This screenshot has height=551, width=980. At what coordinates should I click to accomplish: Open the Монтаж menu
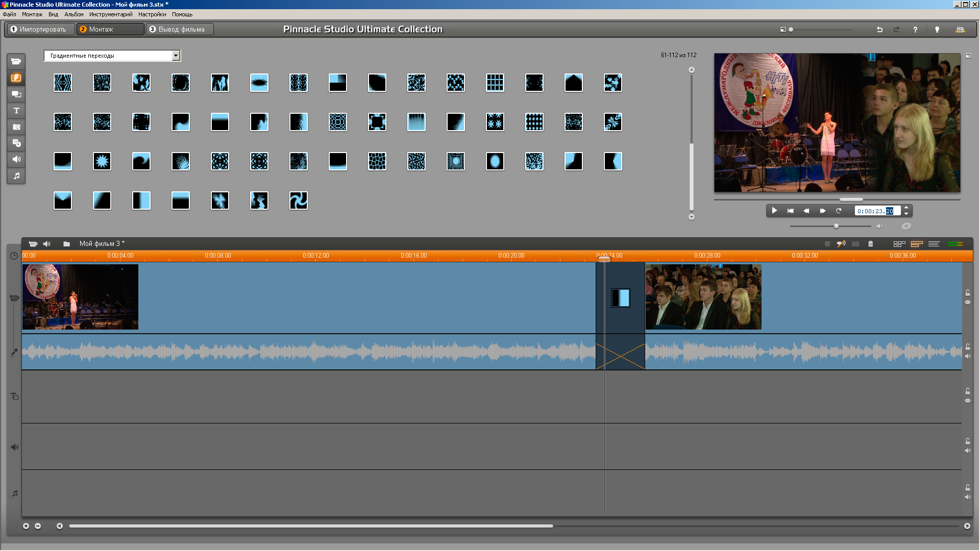click(x=32, y=14)
